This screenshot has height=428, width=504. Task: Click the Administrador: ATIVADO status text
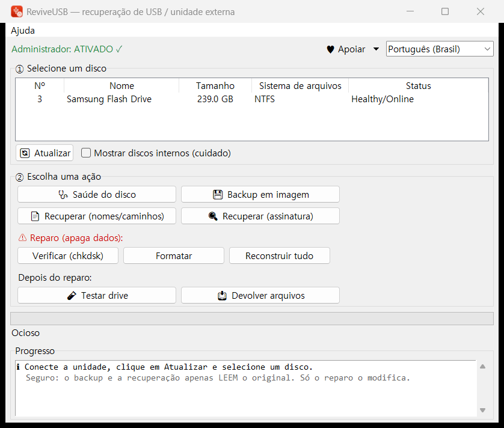[x=67, y=49]
